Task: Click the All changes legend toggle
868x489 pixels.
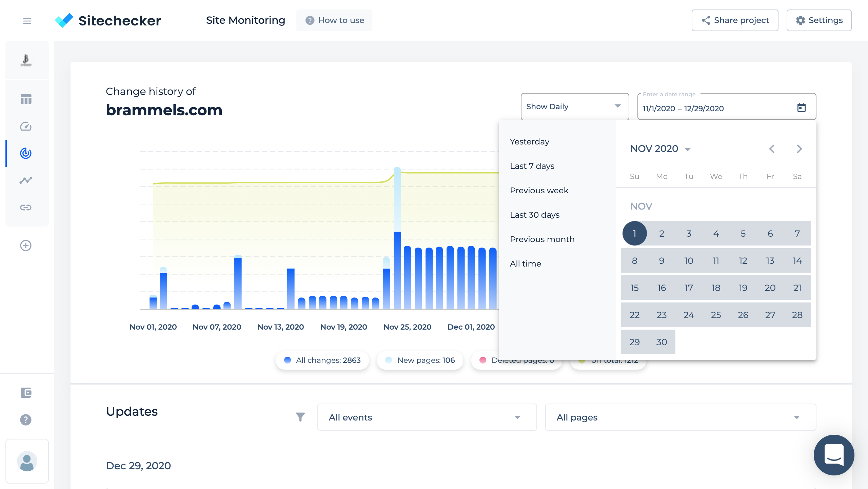Action: click(322, 360)
